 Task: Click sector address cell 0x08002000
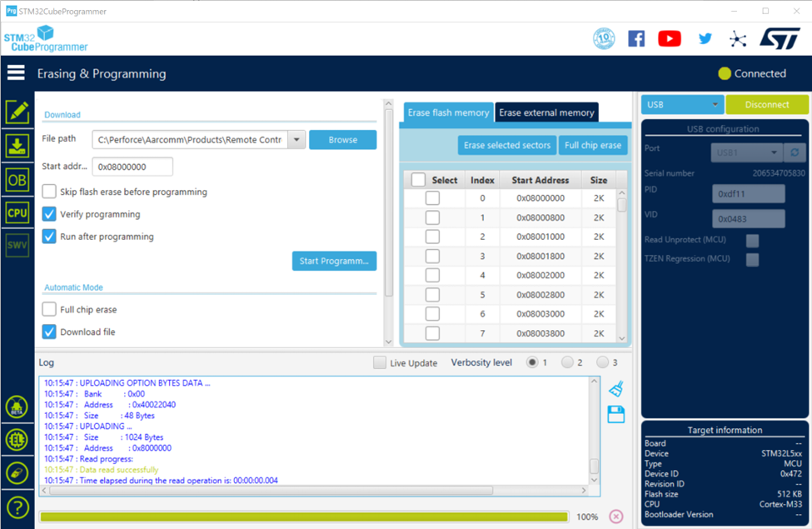(541, 275)
